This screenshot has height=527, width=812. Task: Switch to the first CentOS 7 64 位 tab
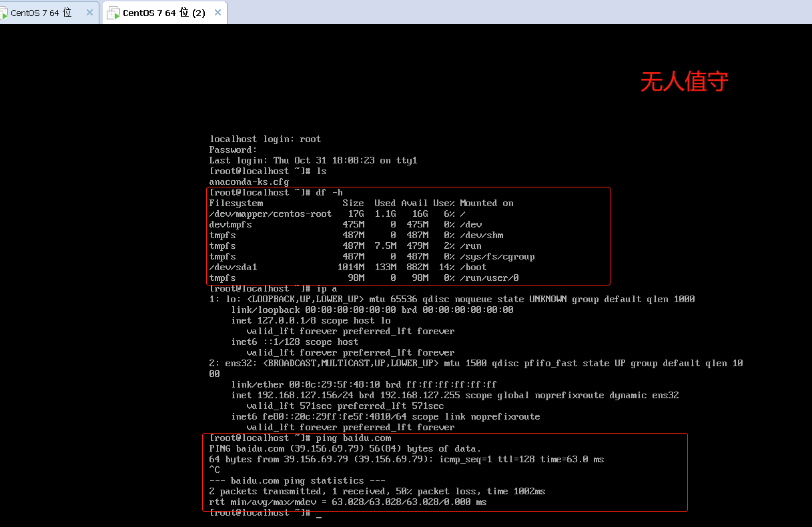41,13
